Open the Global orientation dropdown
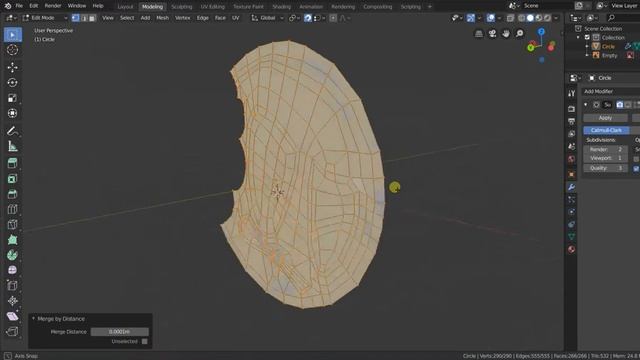 tap(267, 18)
